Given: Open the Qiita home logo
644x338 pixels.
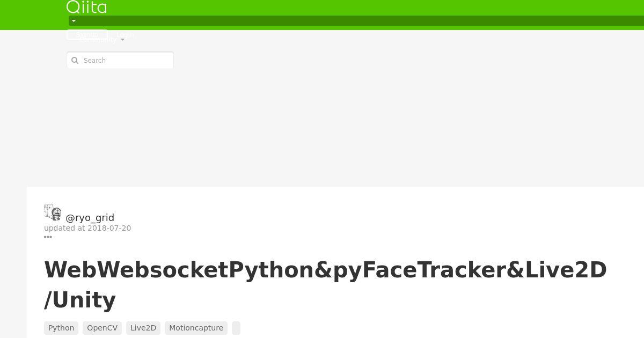Looking at the screenshot, I should click(x=86, y=7).
